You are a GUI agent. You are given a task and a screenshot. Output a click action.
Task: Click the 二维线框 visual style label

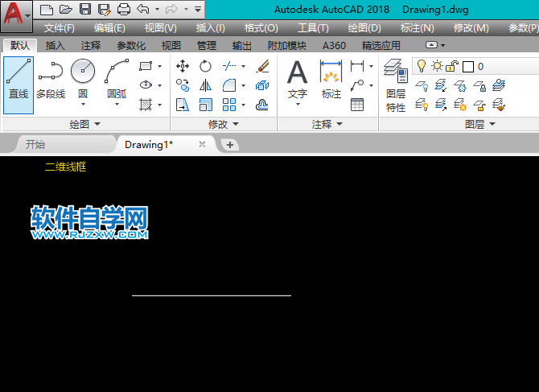66,167
